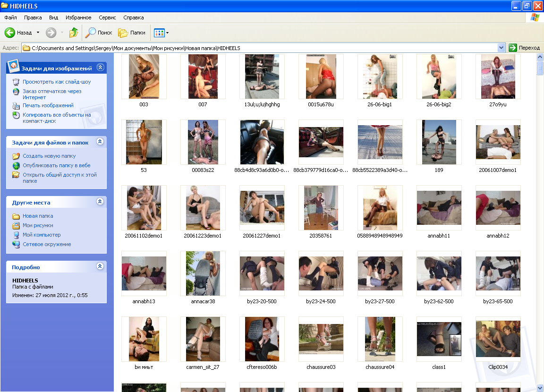Collapse the Другие места panel
The height and width of the screenshot is (392, 544).
(100, 202)
